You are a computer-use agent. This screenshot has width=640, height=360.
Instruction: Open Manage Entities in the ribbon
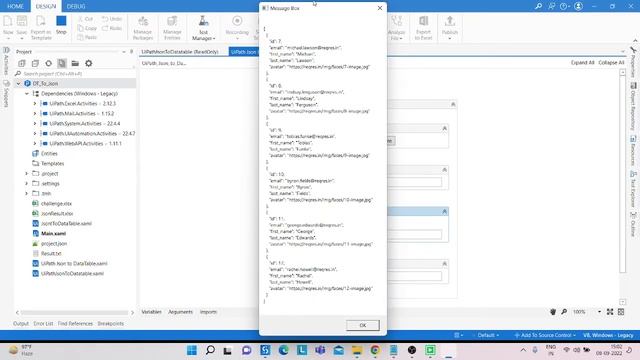point(172,28)
